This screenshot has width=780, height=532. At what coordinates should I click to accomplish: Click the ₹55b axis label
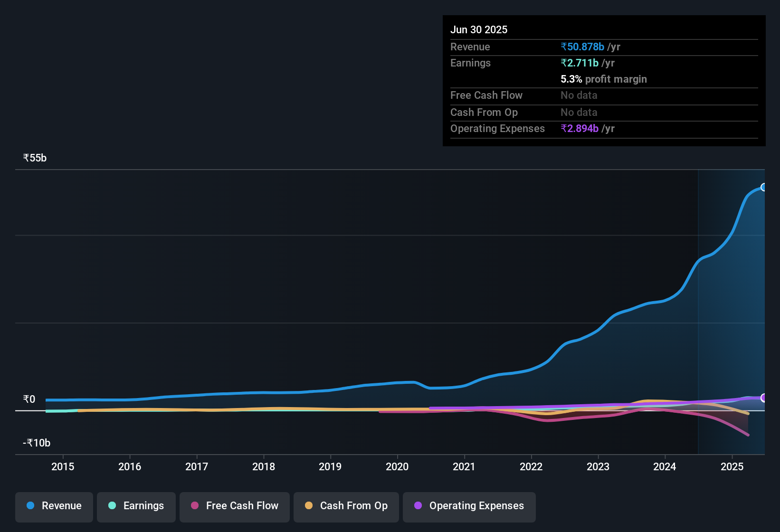34,158
